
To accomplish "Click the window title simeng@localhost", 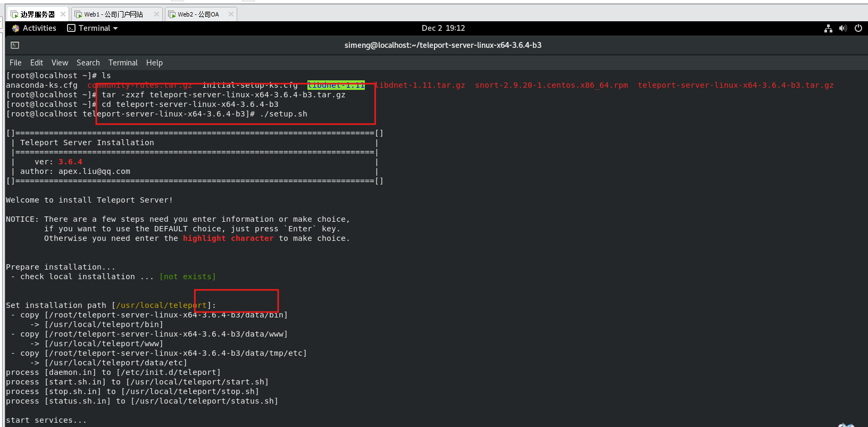I will pos(443,45).
